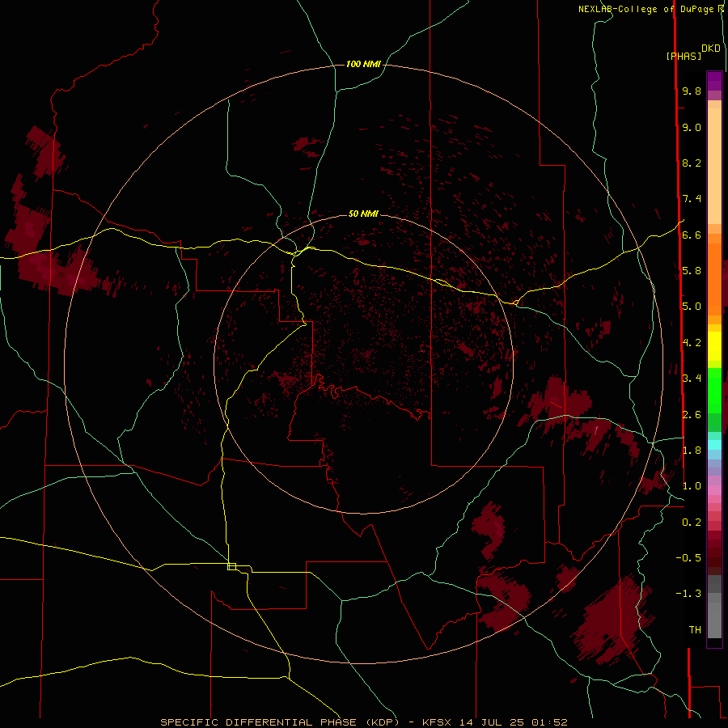Screen dimensions: 728x728
Task: Click the 8.2 value on the colorbar scale
Action: 692,163
